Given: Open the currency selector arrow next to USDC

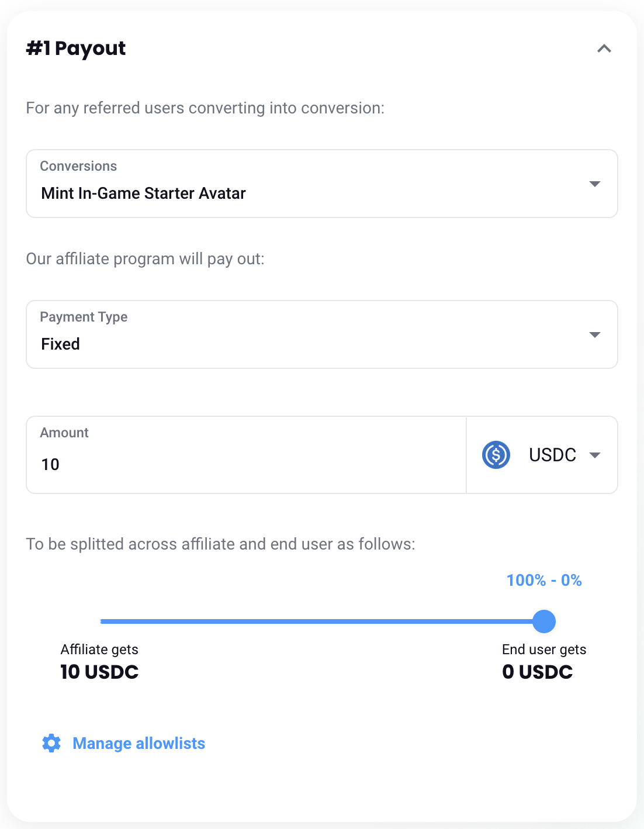Looking at the screenshot, I should [x=595, y=455].
